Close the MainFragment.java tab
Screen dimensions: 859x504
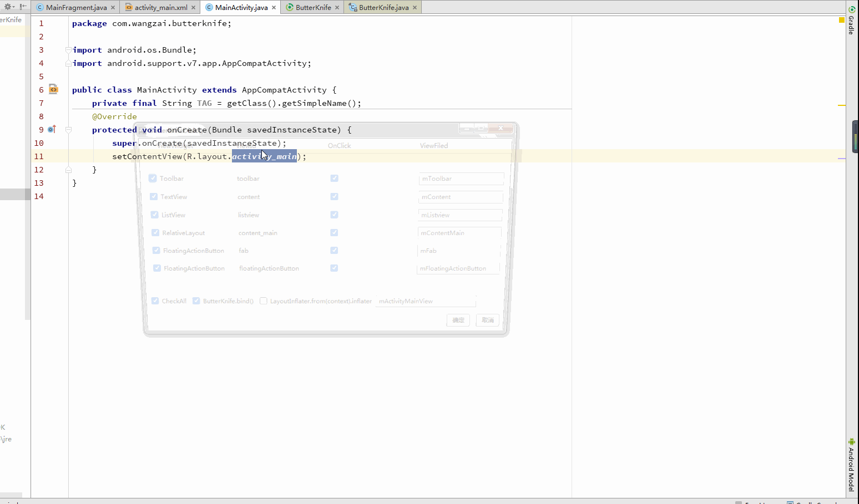[113, 8]
